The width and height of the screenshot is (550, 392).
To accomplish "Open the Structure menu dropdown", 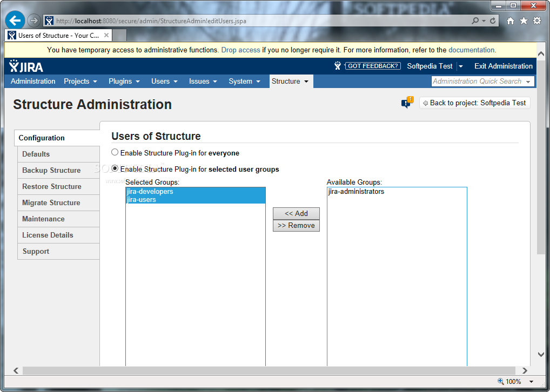I will click(306, 82).
